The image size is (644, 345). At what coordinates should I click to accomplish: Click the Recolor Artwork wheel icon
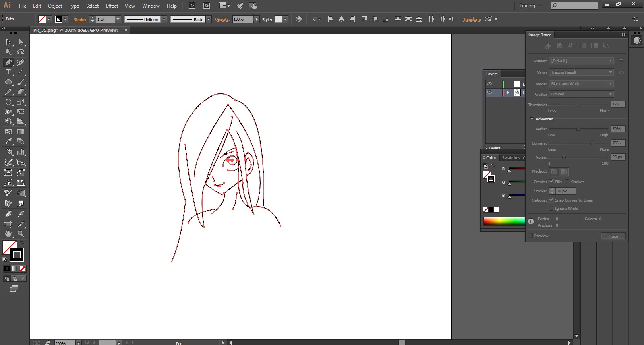[x=299, y=19]
